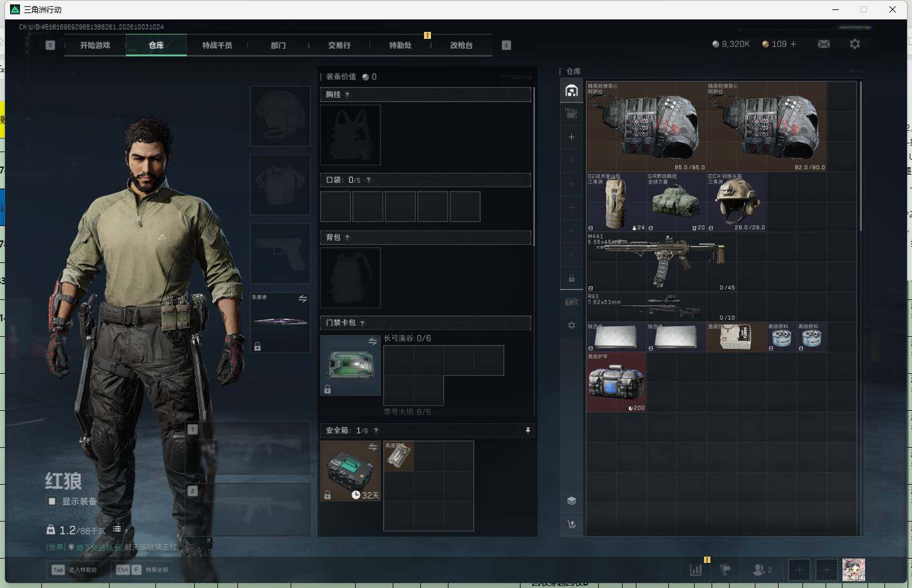Show help for chest rig section
The image size is (912, 588).
tap(347, 95)
